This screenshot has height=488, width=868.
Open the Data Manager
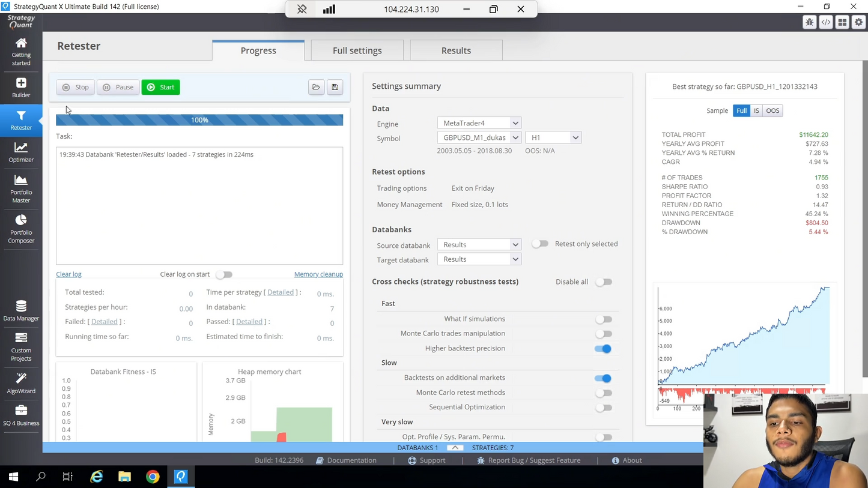(x=21, y=311)
